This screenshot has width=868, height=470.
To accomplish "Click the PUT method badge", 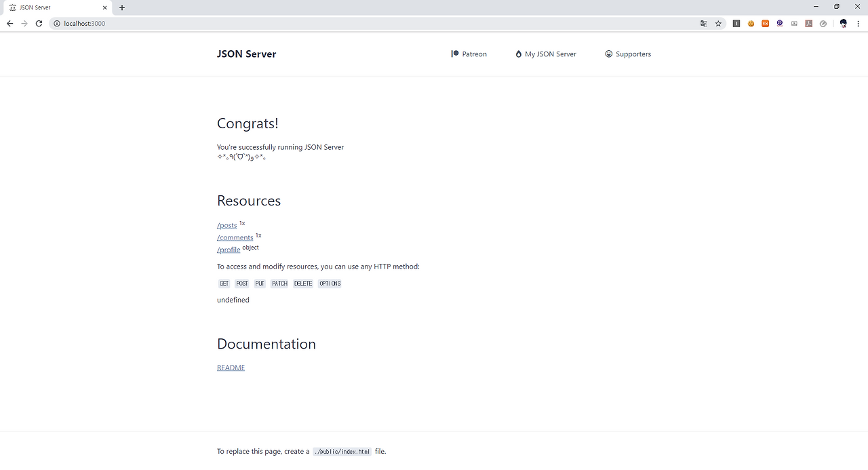I will [260, 283].
